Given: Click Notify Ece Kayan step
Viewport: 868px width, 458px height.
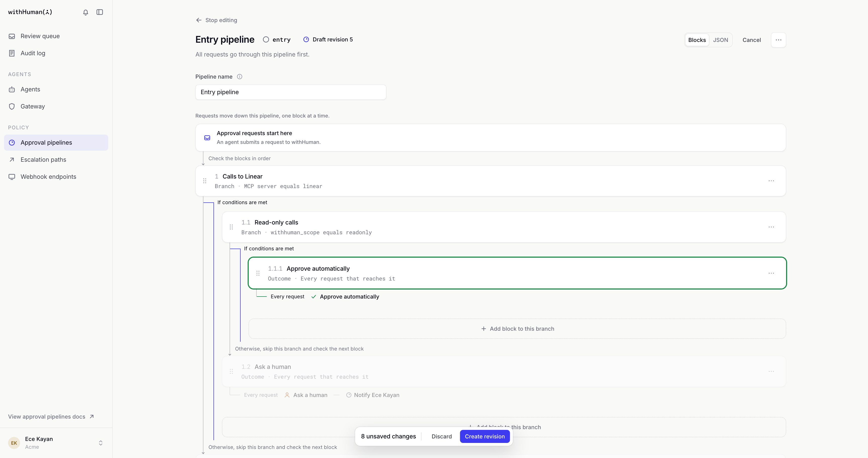Looking at the screenshot, I should click(373, 395).
